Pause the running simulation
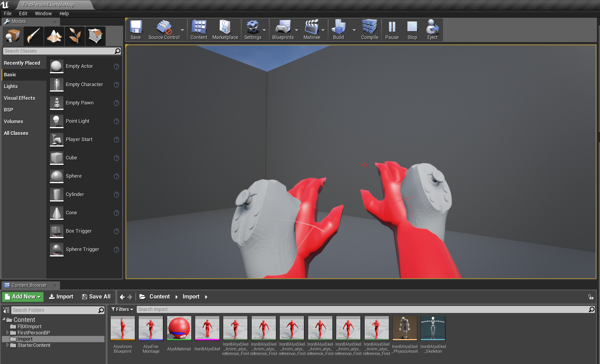Viewport: 600px width, 364px height. coord(392,30)
